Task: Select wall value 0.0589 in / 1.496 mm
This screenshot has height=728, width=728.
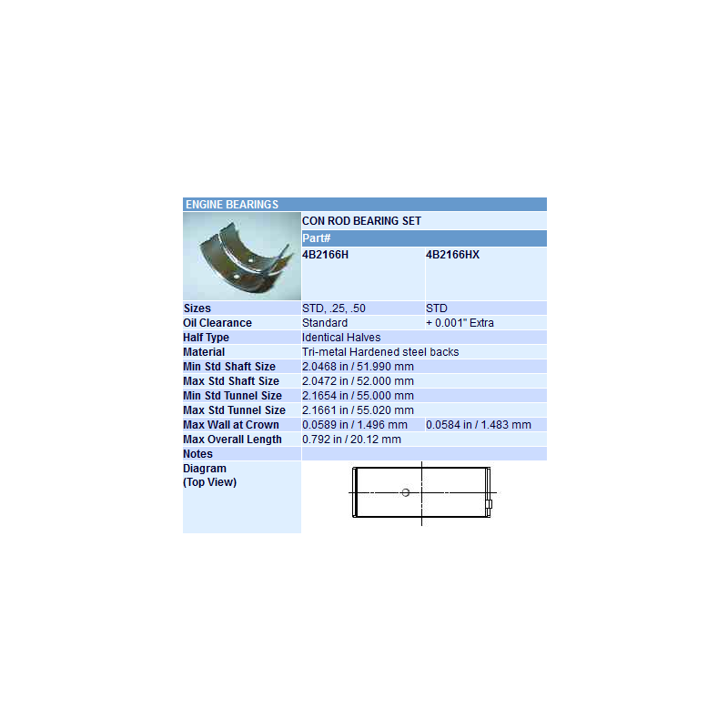Action: [x=355, y=425]
